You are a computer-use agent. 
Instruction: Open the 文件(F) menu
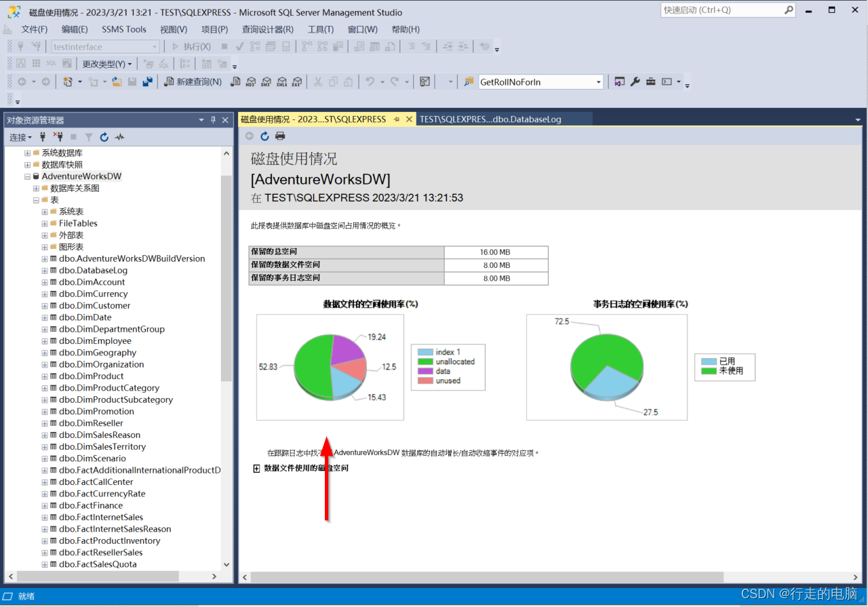coord(35,29)
